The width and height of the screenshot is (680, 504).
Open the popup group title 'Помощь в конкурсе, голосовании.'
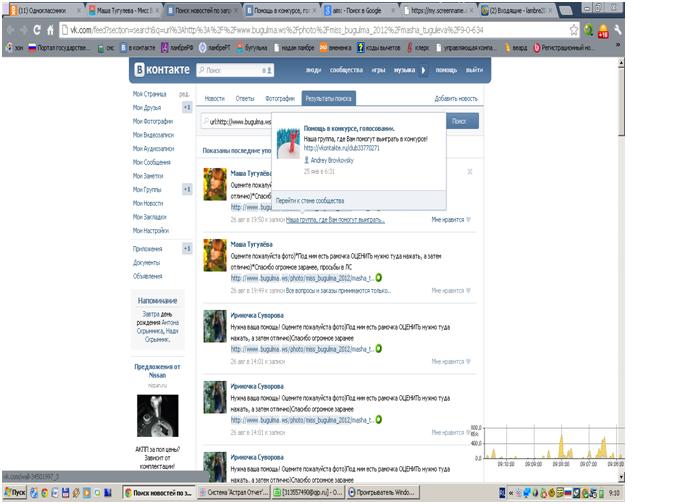pyautogui.click(x=349, y=128)
